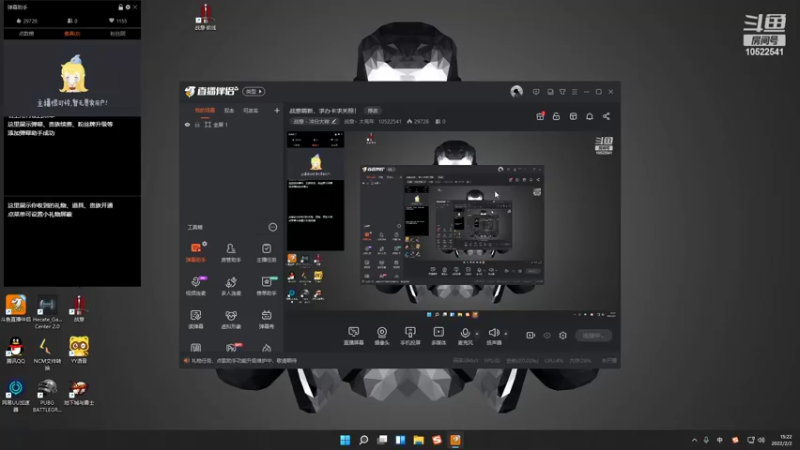Edit the stream category tag with pencil
The width and height of the screenshot is (800, 450).
click(x=314, y=121)
